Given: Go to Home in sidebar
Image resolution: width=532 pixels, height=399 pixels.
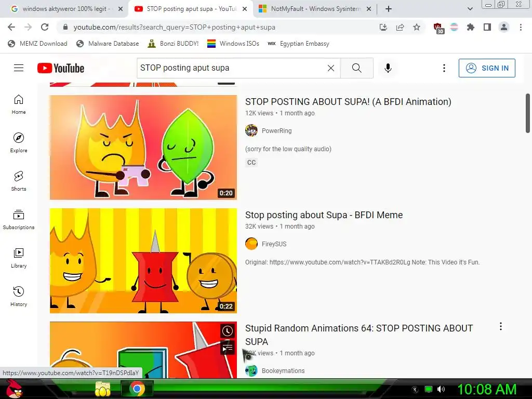Looking at the screenshot, I should coord(19,104).
